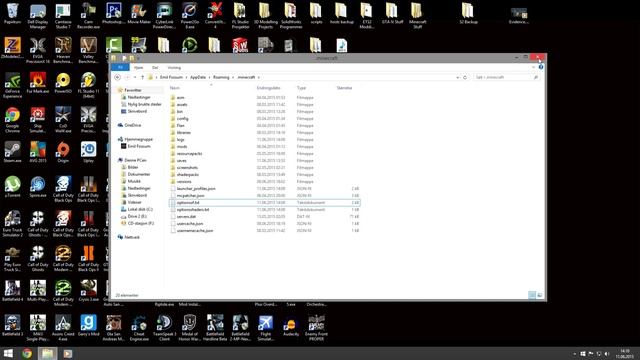640x360 pixels.
Task: Open the GeForce Experience desktop shortcut
Action: tap(12, 85)
